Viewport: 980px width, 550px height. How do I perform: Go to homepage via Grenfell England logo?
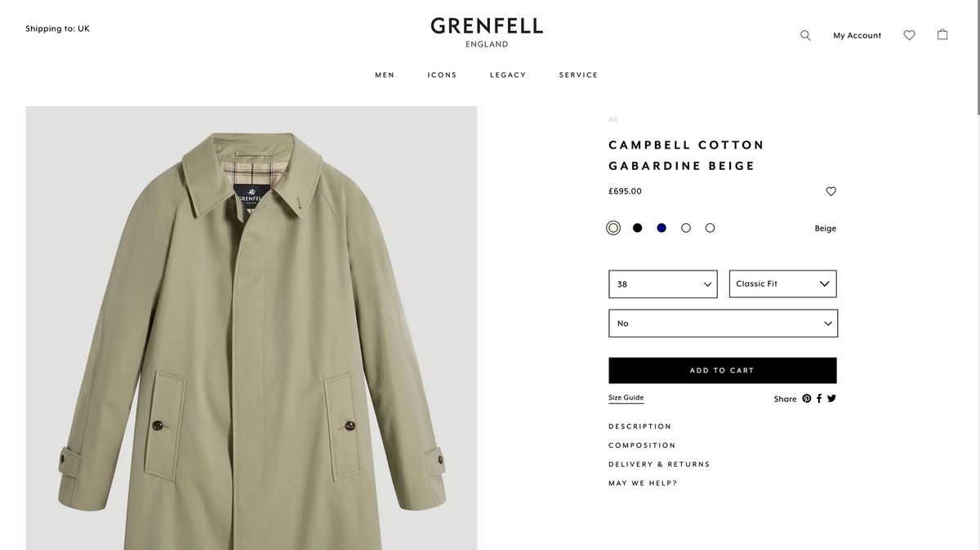(487, 33)
